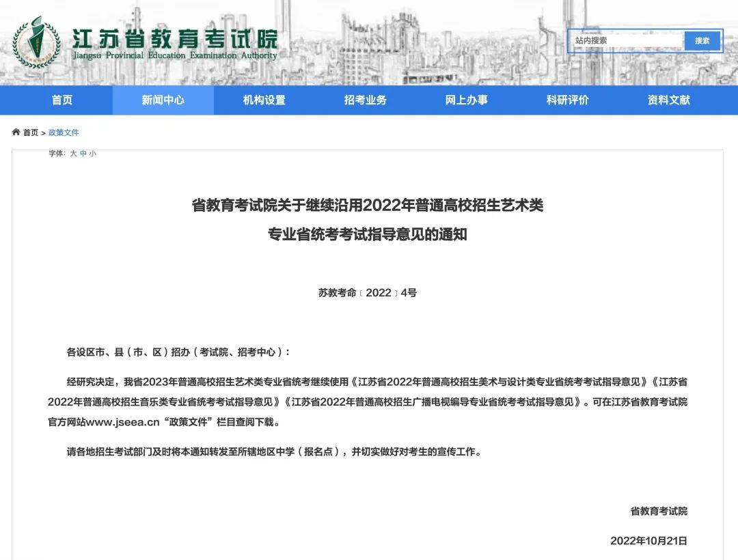Viewport: 738px width, 560px height.
Task: Set font size to 小 (small)
Action: pyautogui.click(x=92, y=154)
